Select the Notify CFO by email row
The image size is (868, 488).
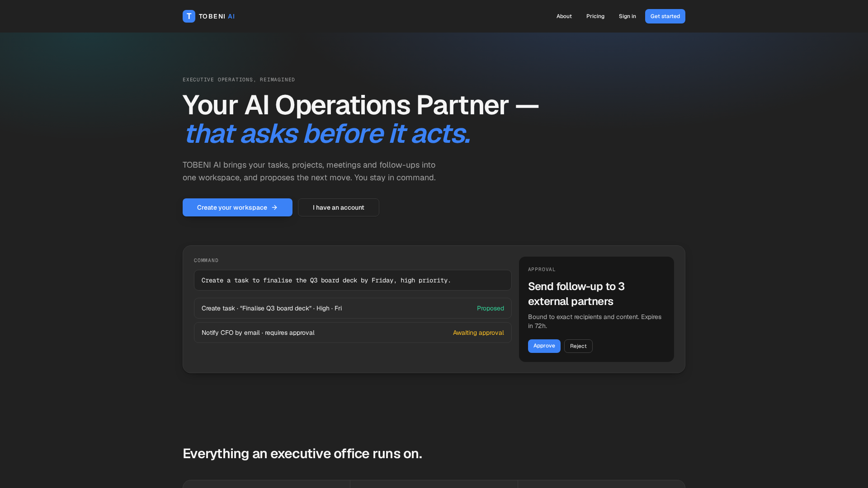tap(353, 333)
